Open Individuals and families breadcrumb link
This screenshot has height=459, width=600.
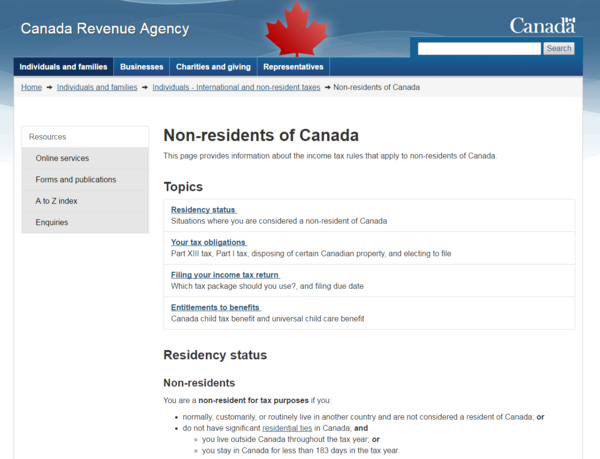tap(97, 87)
